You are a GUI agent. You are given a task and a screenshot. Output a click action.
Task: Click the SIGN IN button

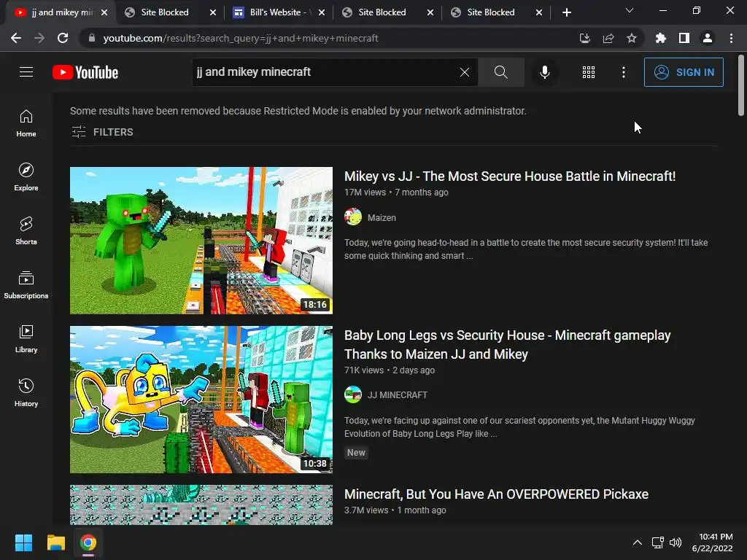coord(684,72)
